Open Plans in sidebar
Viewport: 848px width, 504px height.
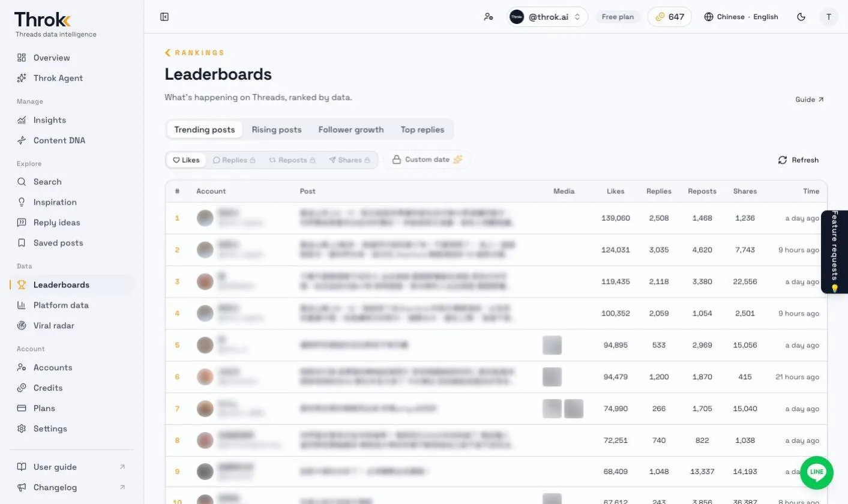point(72,409)
